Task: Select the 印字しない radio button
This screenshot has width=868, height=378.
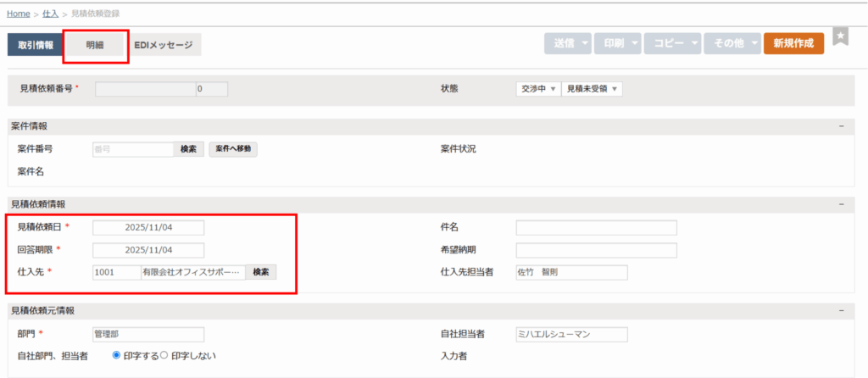Action: tap(165, 355)
